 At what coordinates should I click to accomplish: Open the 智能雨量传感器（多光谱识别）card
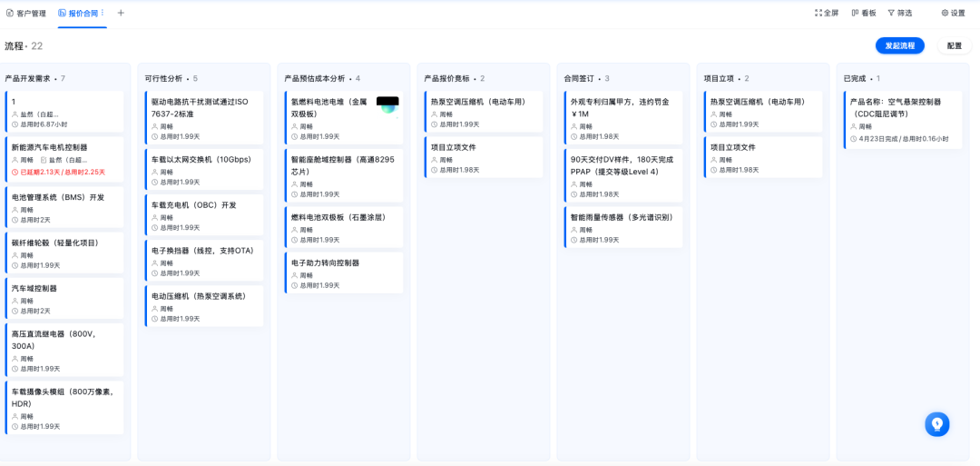[x=623, y=227]
